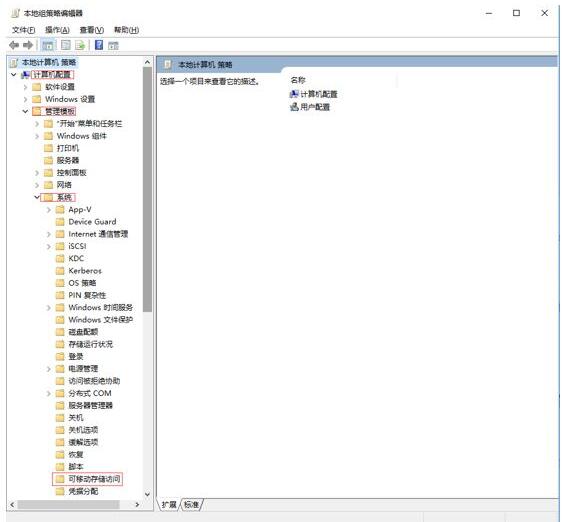
Task: Click the Forward arrow toolbar icon
Action: (x=28, y=45)
